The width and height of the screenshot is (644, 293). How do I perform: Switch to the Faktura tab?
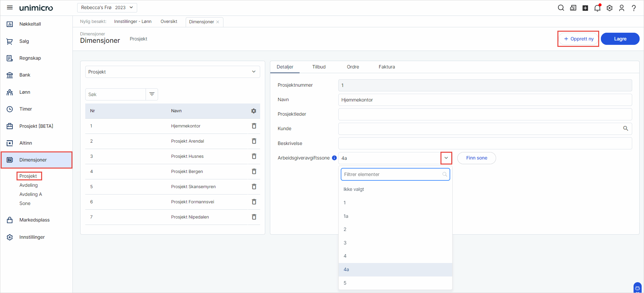click(x=387, y=67)
